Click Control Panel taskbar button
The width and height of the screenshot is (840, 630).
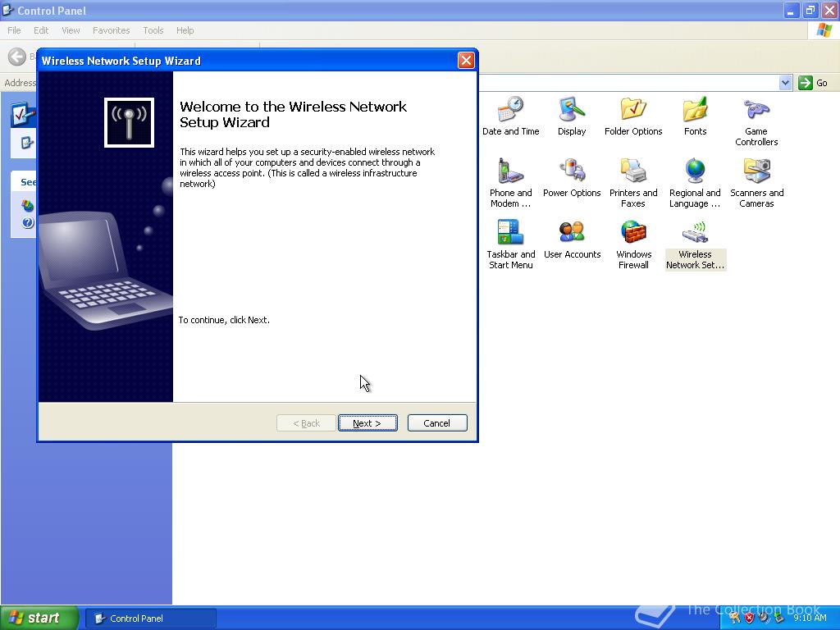point(151,619)
